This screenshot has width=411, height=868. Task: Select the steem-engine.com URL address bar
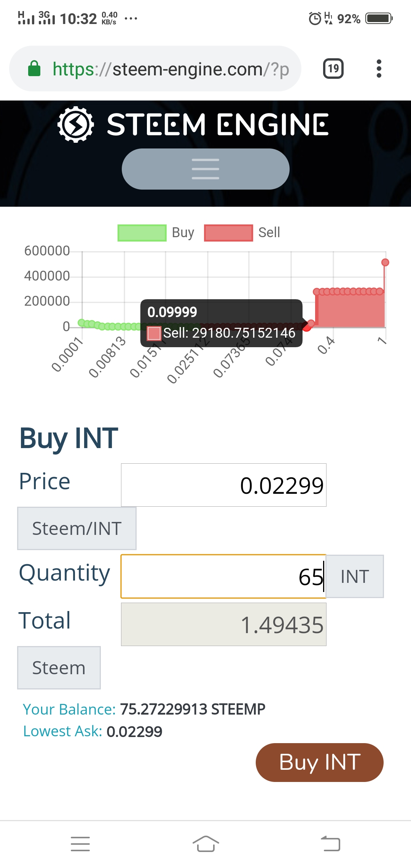click(155, 69)
